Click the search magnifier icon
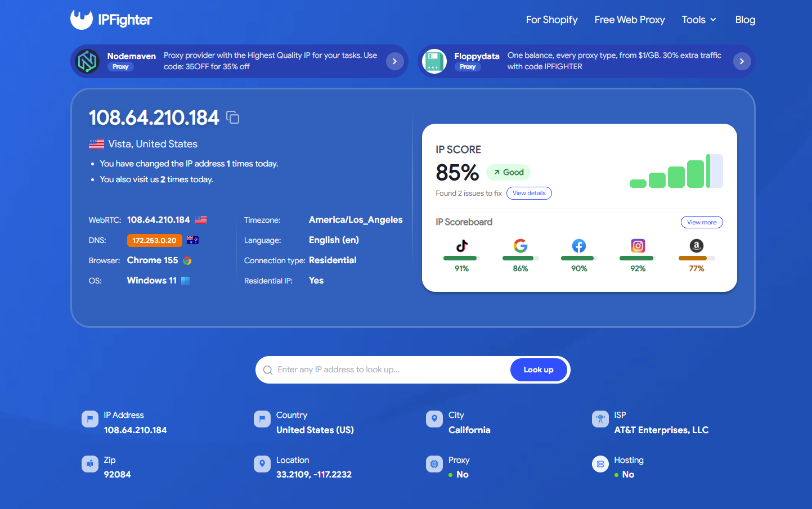 [x=268, y=370]
